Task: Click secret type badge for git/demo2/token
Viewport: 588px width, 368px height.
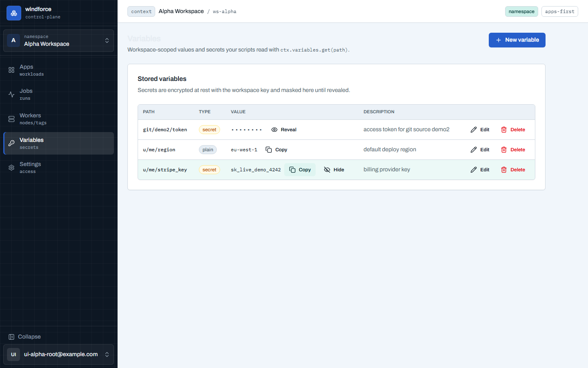Action: point(209,130)
